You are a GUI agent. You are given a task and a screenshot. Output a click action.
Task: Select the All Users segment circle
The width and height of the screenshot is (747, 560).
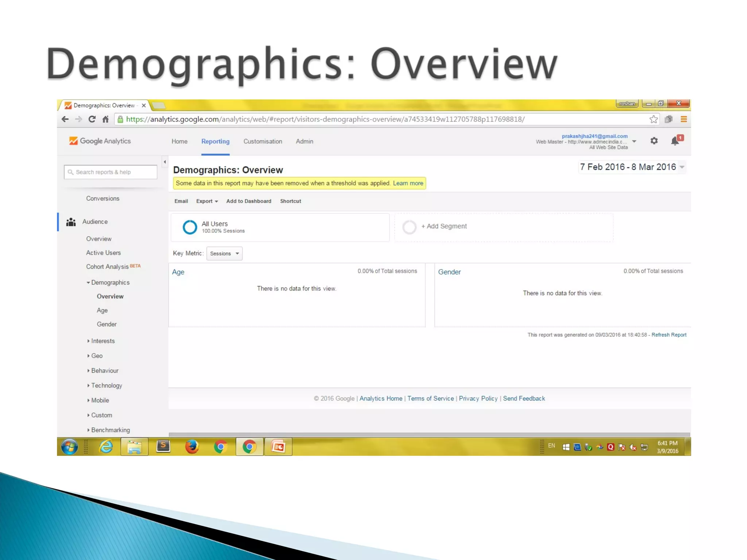190,227
